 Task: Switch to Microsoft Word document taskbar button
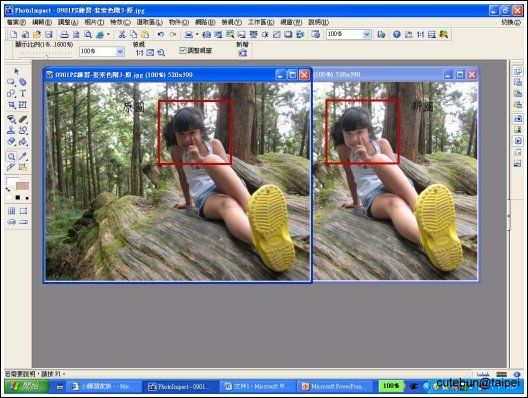[x=258, y=387]
